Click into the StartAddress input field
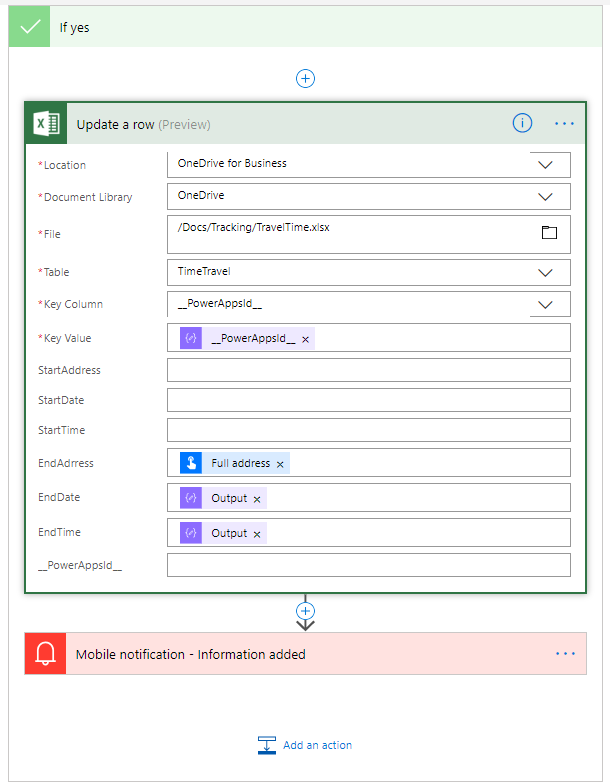The width and height of the screenshot is (610, 784). tap(368, 370)
